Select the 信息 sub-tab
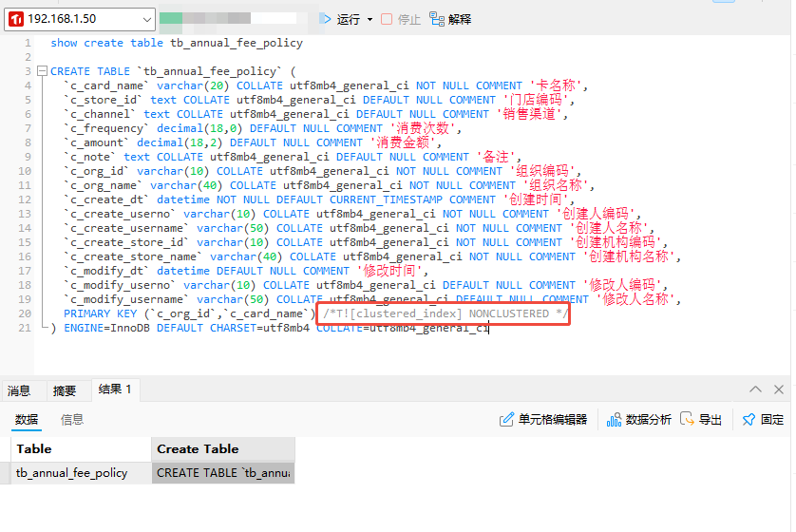This screenshot has width=796, height=532. click(x=72, y=419)
